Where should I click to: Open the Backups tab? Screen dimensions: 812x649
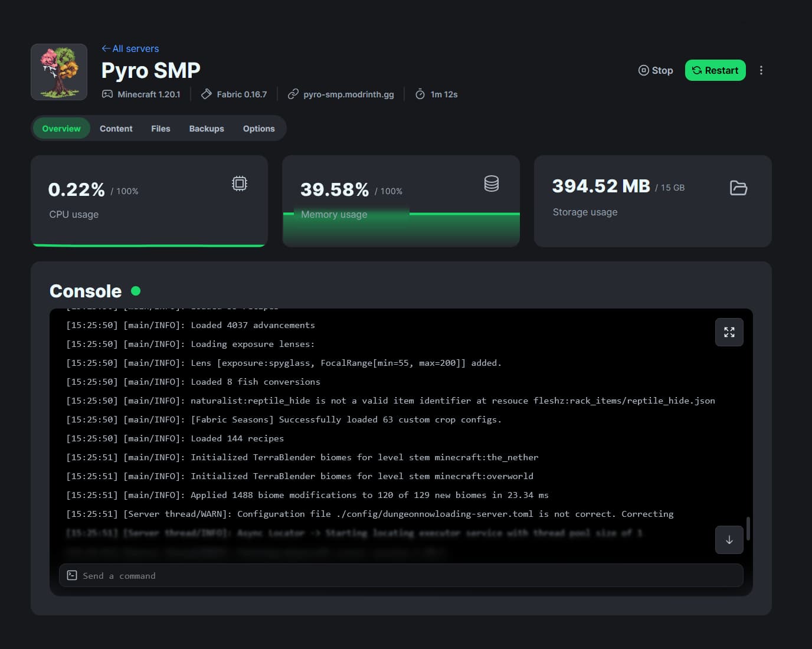point(206,128)
